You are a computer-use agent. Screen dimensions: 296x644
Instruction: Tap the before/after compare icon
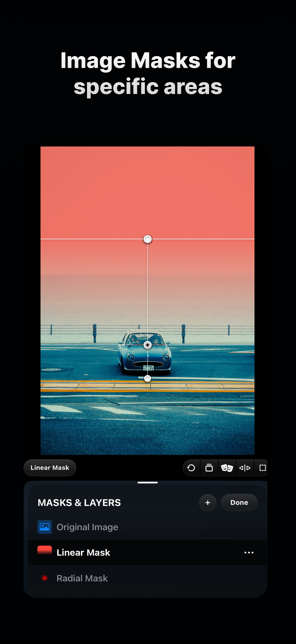245,468
